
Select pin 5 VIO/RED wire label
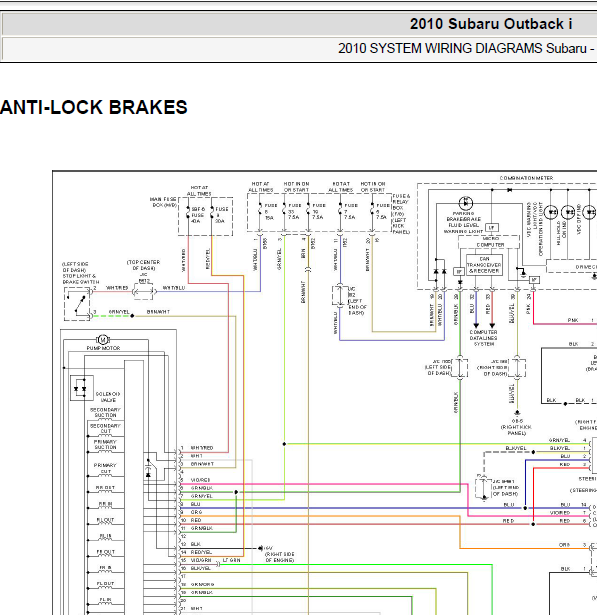pos(200,480)
